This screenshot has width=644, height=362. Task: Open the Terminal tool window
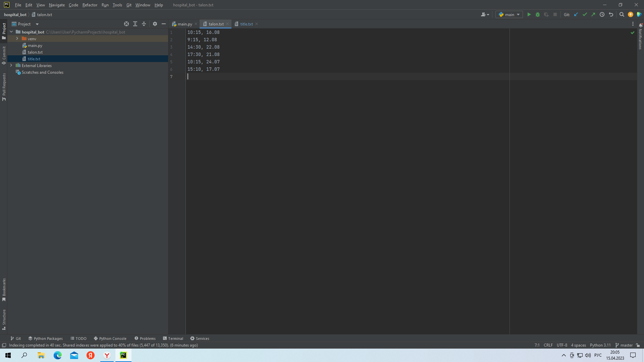[173, 339]
